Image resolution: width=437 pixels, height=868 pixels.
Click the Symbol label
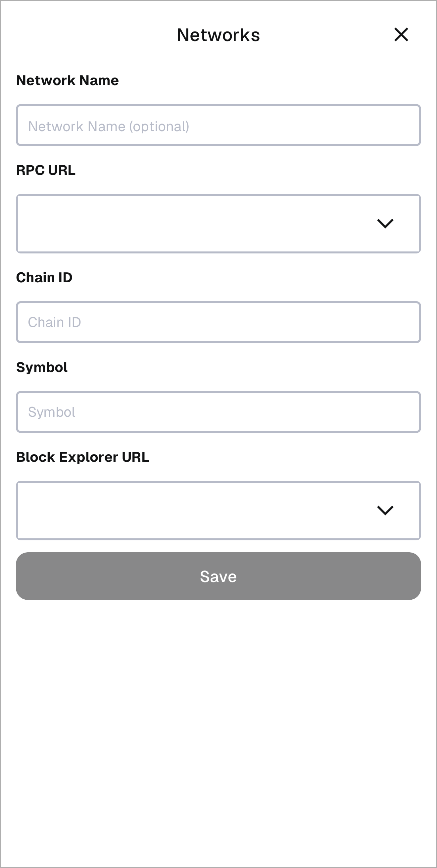tap(42, 367)
